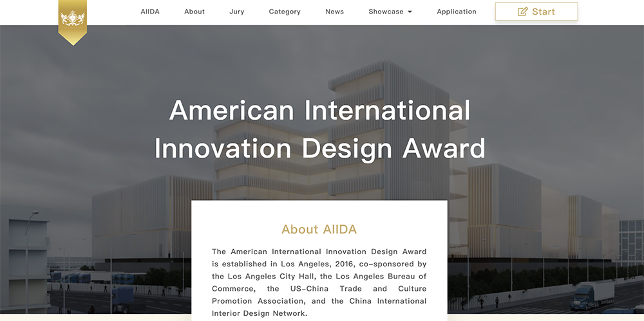This screenshot has height=321, width=644.
Task: Open the Jury navigation link
Action: 236,12
